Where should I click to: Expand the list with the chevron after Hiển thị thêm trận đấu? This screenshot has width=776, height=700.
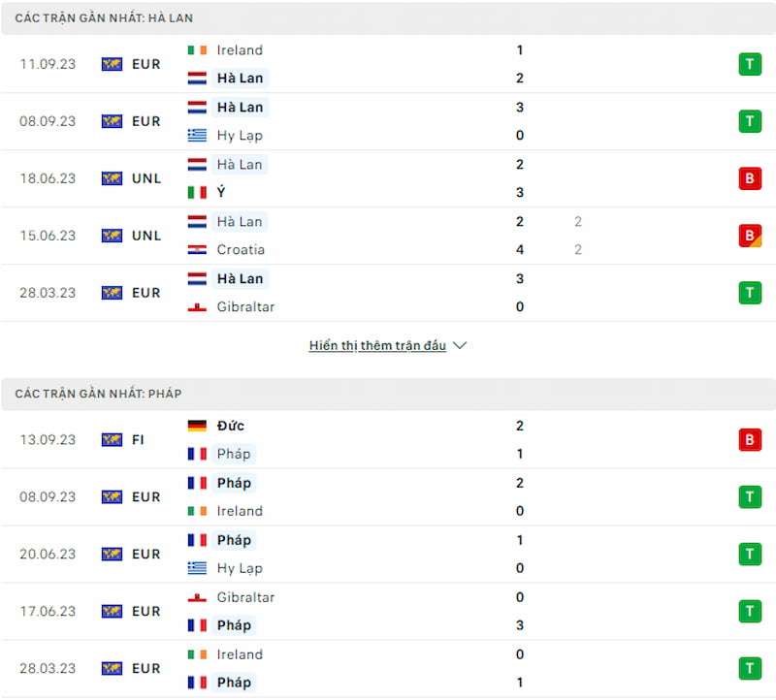(x=460, y=345)
